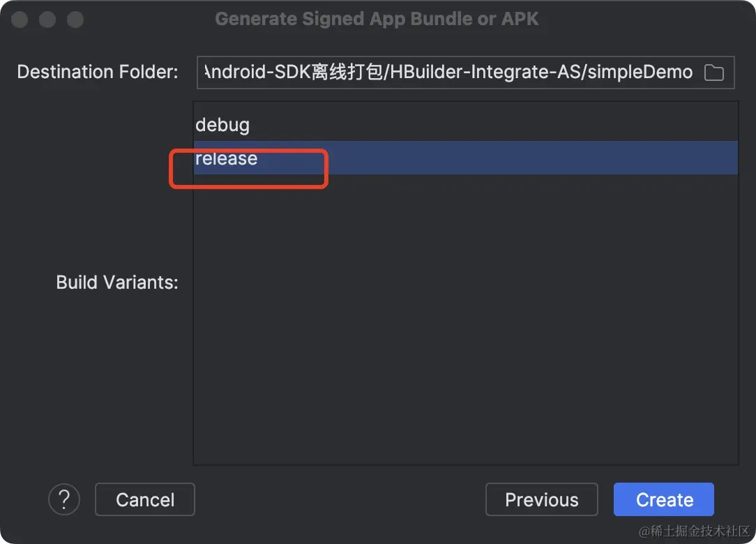The image size is (756, 544).
Task: Click Create to generate the signed APK
Action: pos(664,499)
